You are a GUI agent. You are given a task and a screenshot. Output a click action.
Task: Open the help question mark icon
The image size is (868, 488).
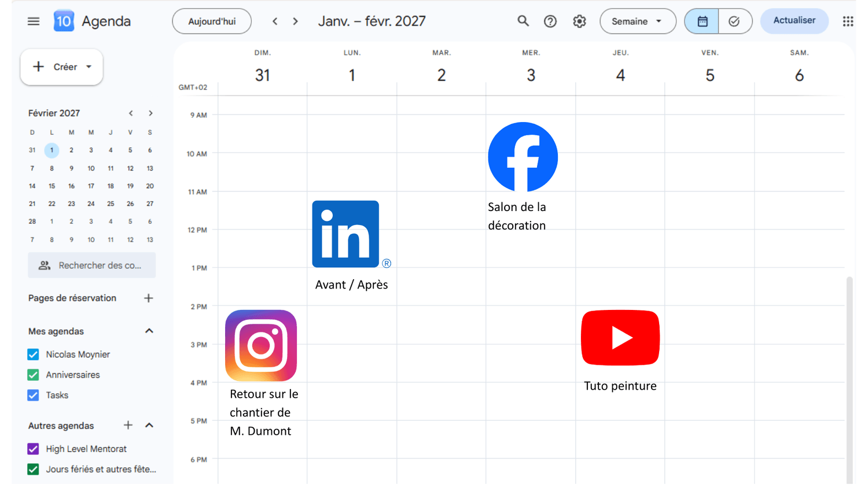pyautogui.click(x=550, y=21)
